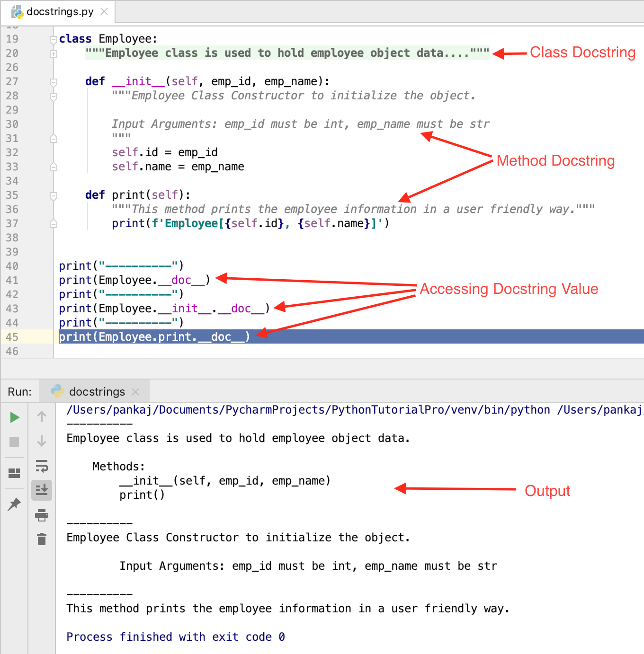Click the Python icon on the Run tab
644x654 pixels.
click(x=57, y=391)
